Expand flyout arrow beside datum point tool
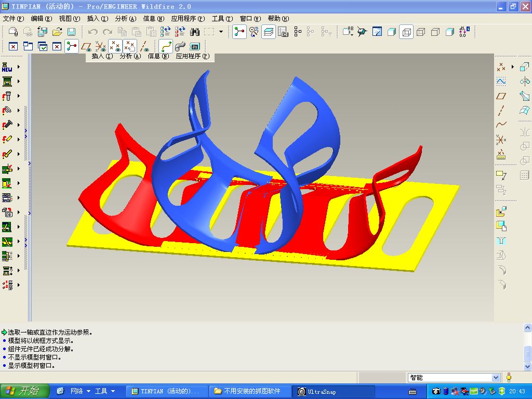The image size is (532, 399). (513, 67)
